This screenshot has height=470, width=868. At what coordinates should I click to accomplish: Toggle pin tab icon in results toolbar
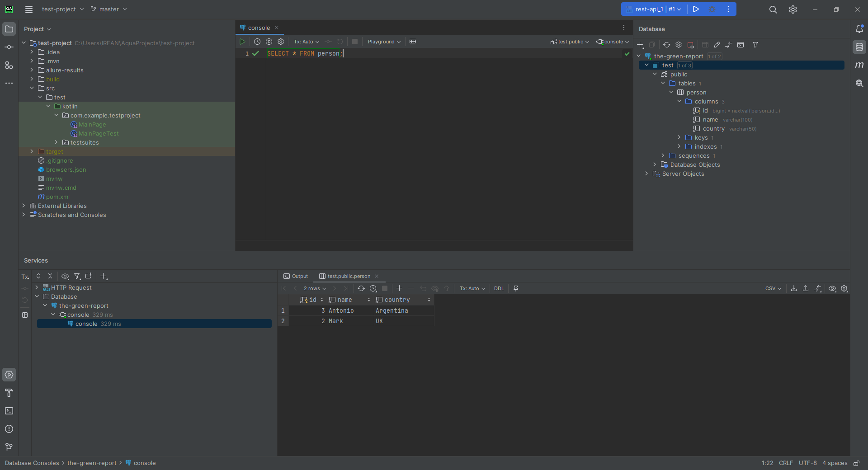516,288
